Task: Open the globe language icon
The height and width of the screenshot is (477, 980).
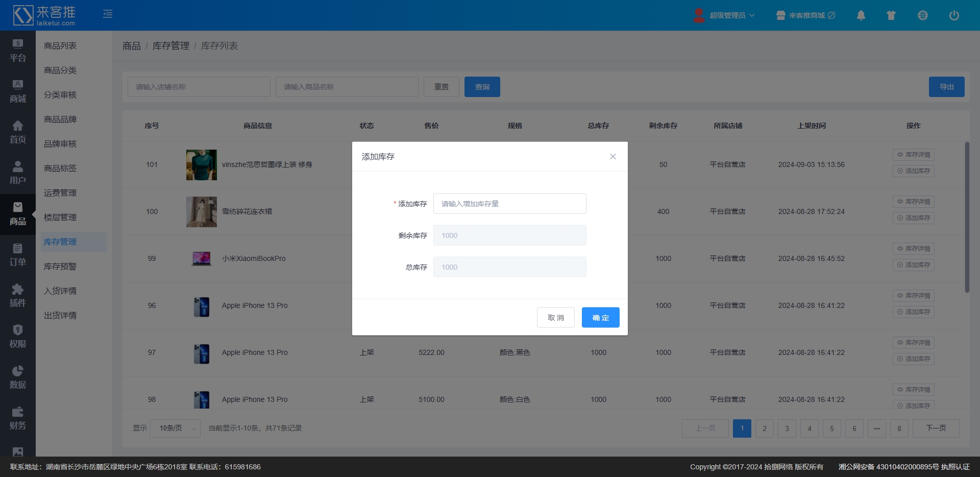Action: click(x=922, y=15)
